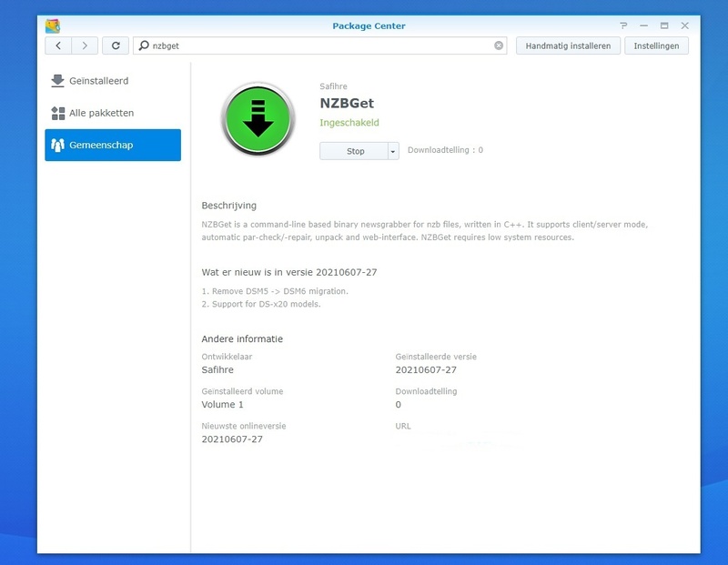Image resolution: width=728 pixels, height=565 pixels.
Task: Click the Downloadtelling : 0 text
Action: 445,150
